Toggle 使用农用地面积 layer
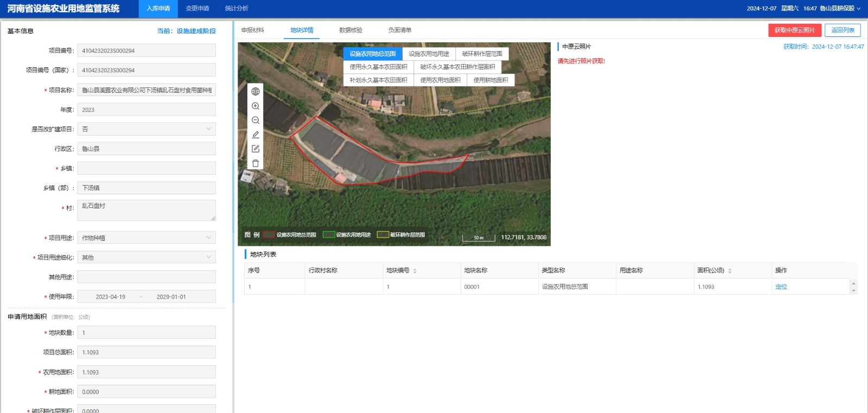 [x=441, y=80]
